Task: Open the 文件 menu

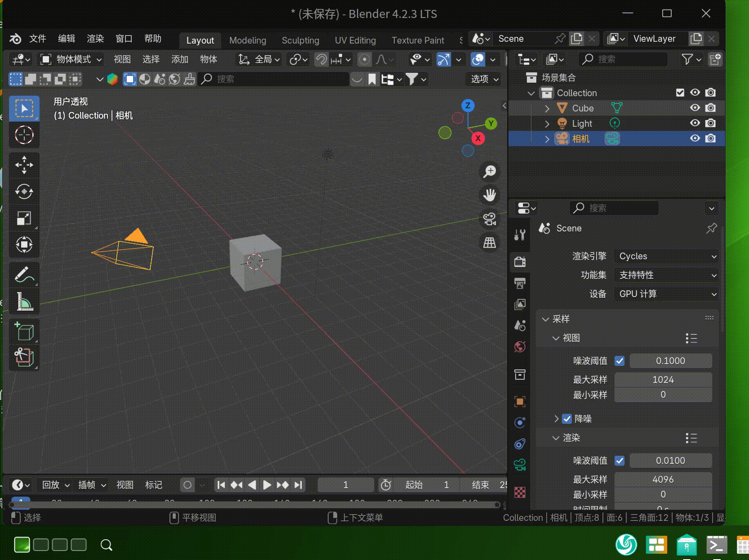Action: coord(38,39)
